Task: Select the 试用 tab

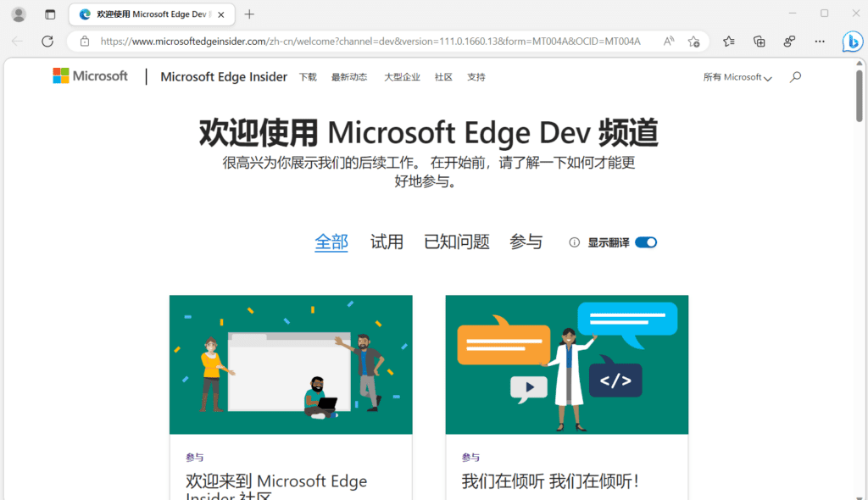Action: [x=387, y=242]
